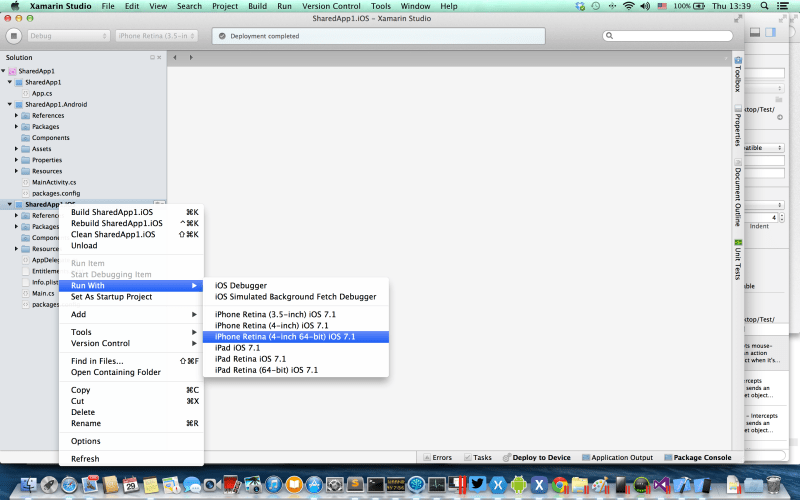This screenshot has height=500, width=800.
Task: Click the volume icon in the menu bar
Action: tap(645, 6)
